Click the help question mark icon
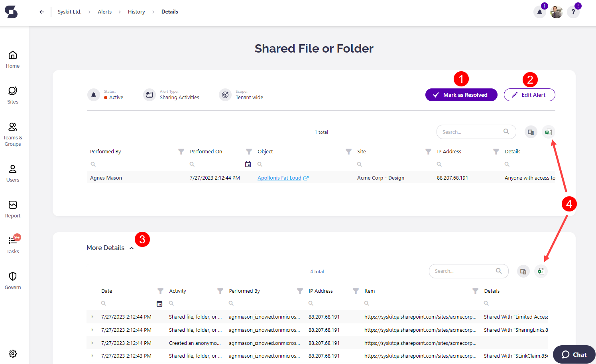 point(573,12)
